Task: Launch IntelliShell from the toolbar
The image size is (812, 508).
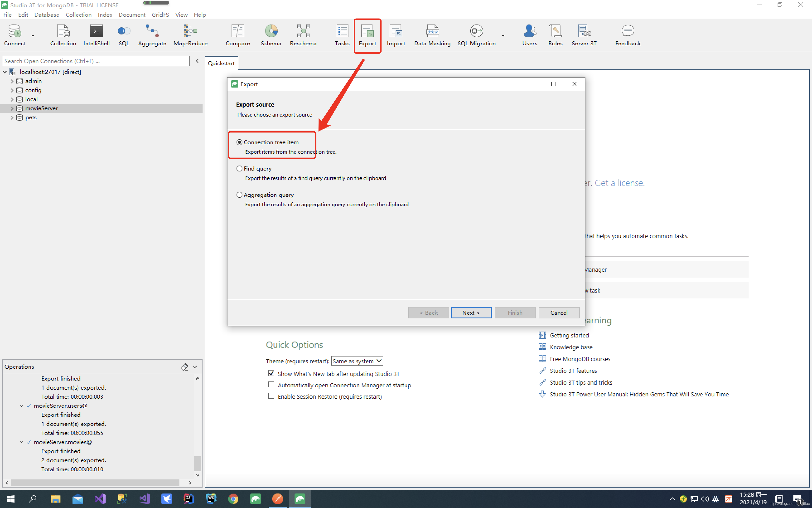Action: coord(96,35)
